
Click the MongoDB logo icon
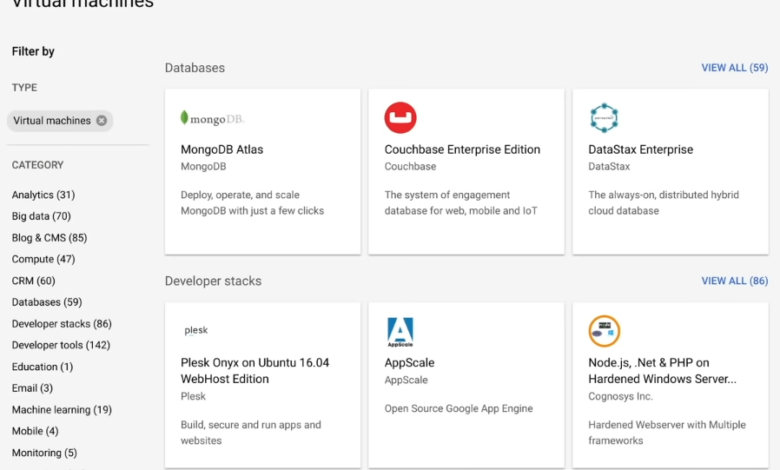click(212, 118)
